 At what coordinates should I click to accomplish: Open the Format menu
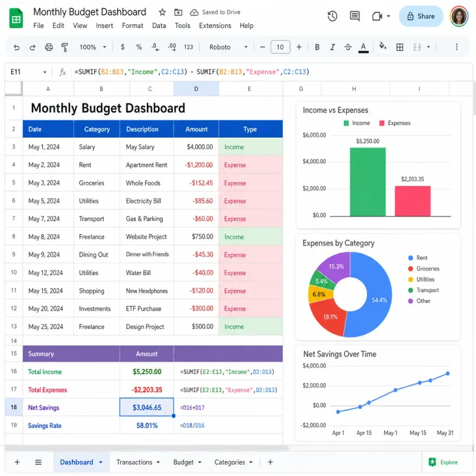(133, 25)
